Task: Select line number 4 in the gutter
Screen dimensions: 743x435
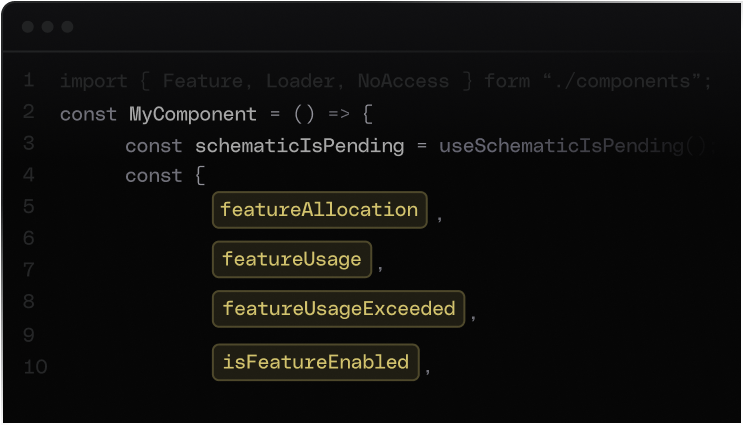Action: 29,175
